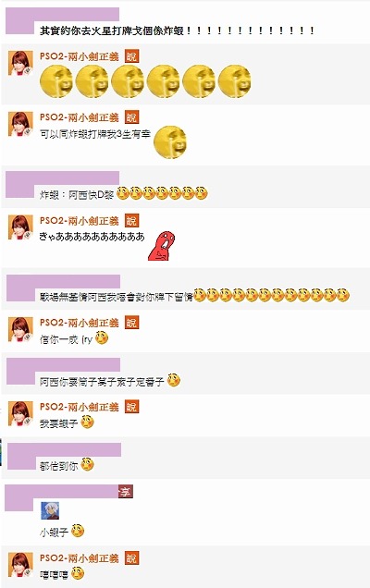This screenshot has width=370, height=588.
Task: Click the dark red 享 badge
Action: point(126,492)
